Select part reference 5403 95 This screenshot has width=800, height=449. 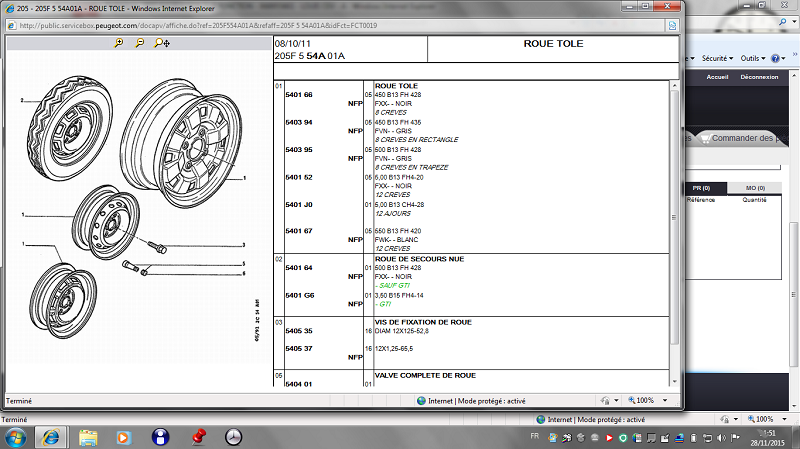pyautogui.click(x=299, y=150)
